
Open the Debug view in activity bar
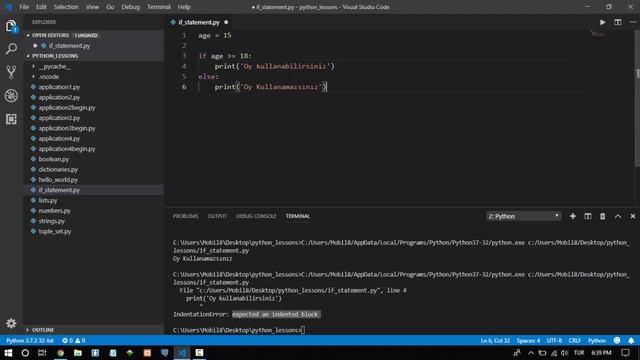[x=11, y=96]
